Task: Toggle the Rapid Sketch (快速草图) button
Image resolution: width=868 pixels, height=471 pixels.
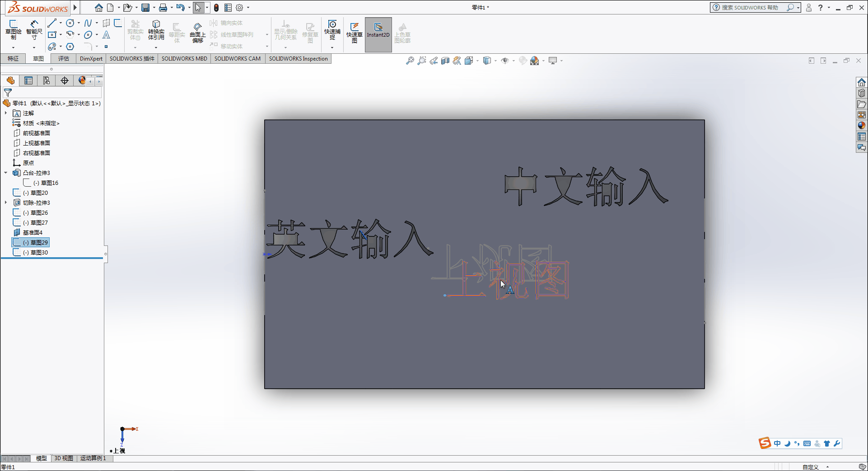Action: point(355,32)
